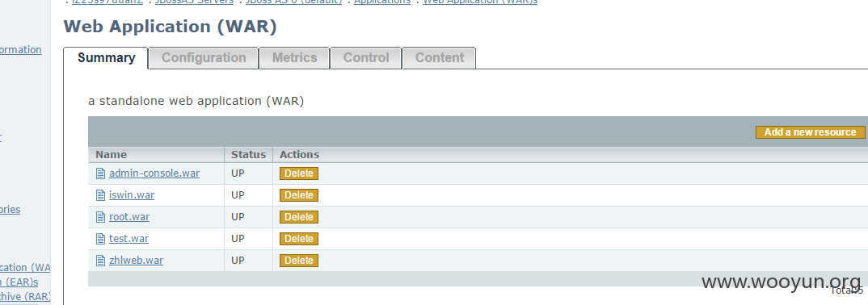Image resolution: width=868 pixels, height=305 pixels.
Task: Open the Control tab
Action: [366, 58]
